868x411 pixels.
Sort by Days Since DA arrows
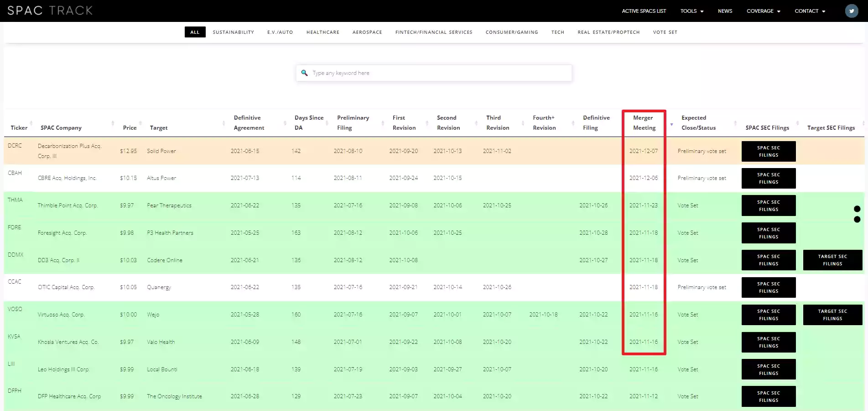click(x=327, y=123)
